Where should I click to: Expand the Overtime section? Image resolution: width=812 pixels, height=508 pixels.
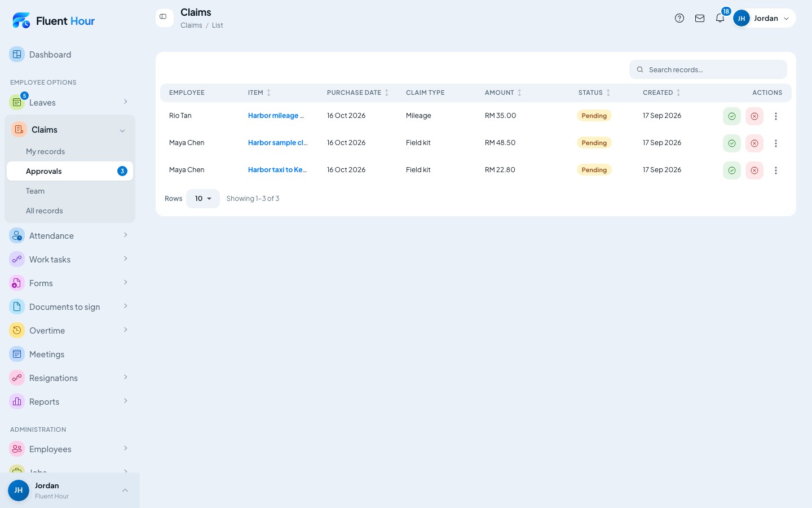click(70, 331)
